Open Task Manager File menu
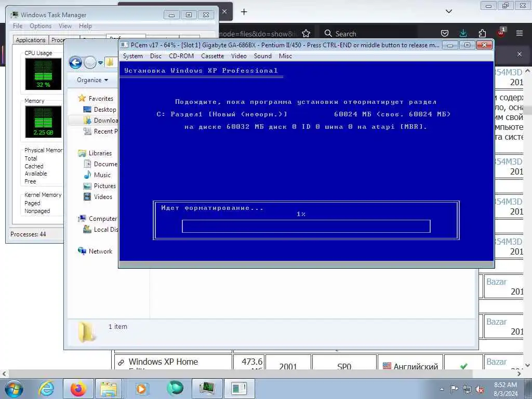The image size is (532, 399). pyautogui.click(x=18, y=26)
